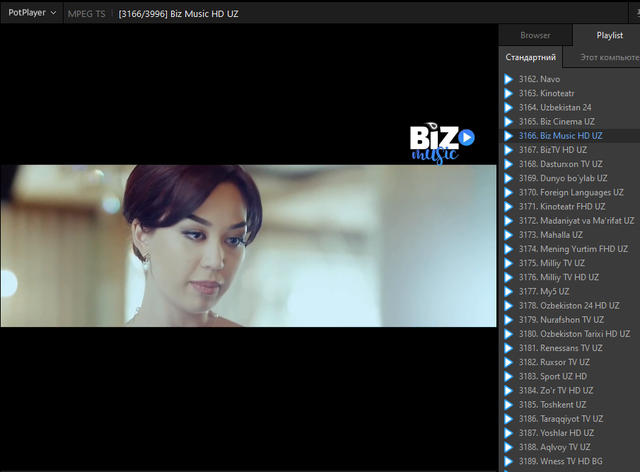Viewport: 640px width, 472px height.
Task: Click the play icon beside Biz Cinema UZ
Action: [x=508, y=122]
